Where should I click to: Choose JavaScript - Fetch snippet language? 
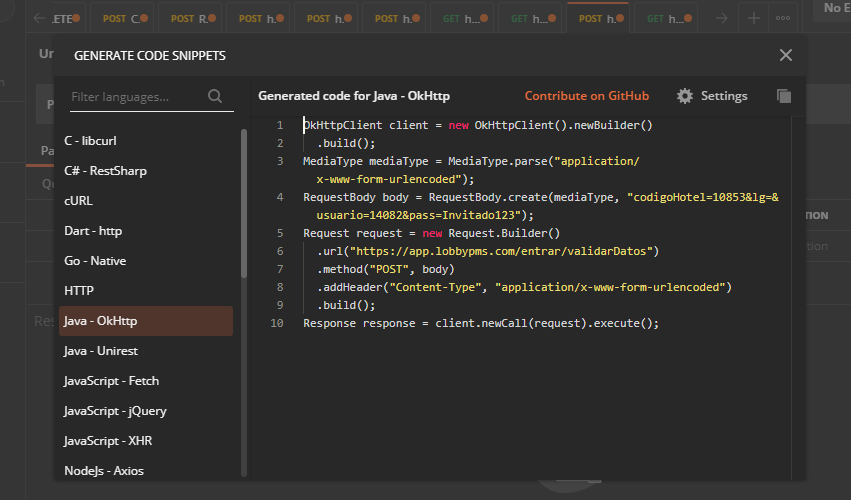(111, 381)
